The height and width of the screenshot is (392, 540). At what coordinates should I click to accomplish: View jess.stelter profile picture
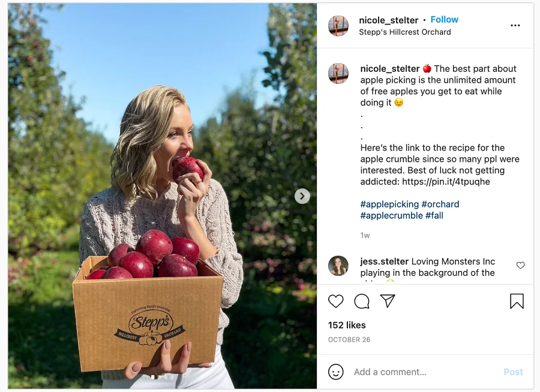[x=338, y=266]
